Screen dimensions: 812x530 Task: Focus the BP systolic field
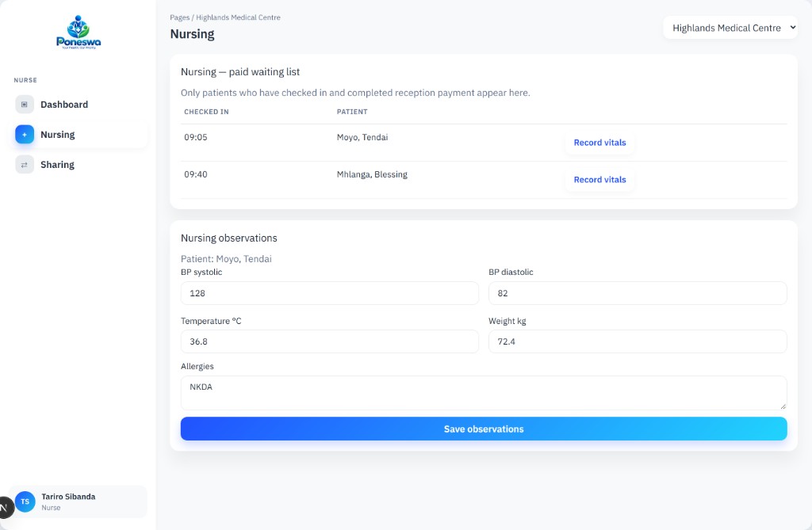point(329,293)
